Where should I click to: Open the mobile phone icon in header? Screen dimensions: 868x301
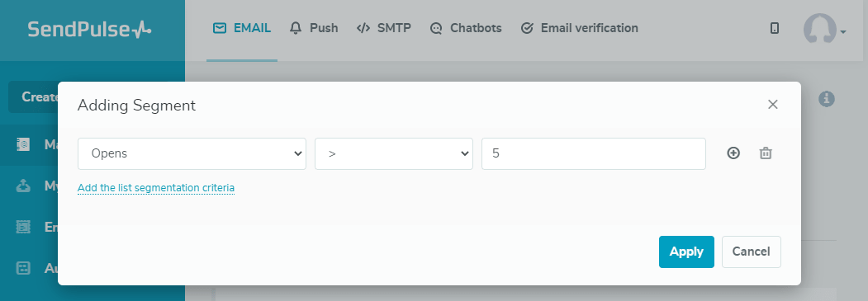tap(775, 28)
